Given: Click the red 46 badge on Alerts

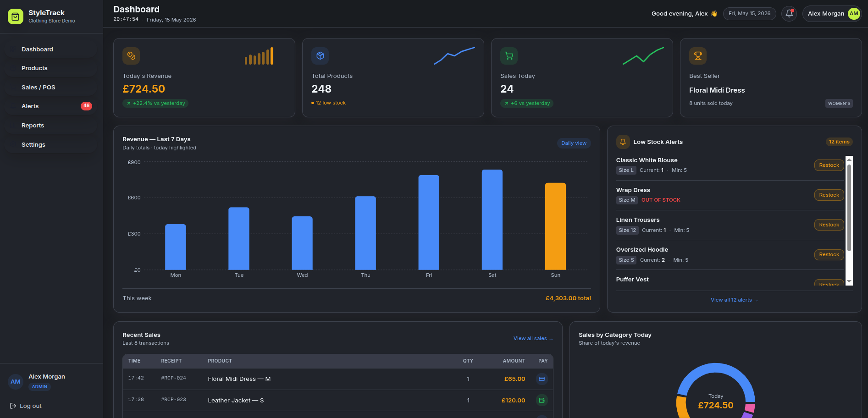Looking at the screenshot, I should click(86, 106).
